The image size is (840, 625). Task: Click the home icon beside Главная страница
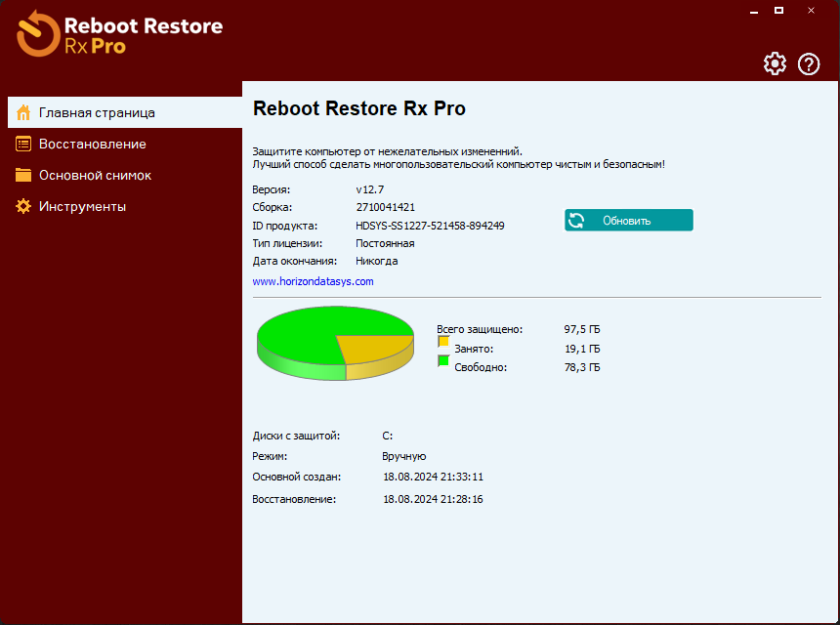23,112
